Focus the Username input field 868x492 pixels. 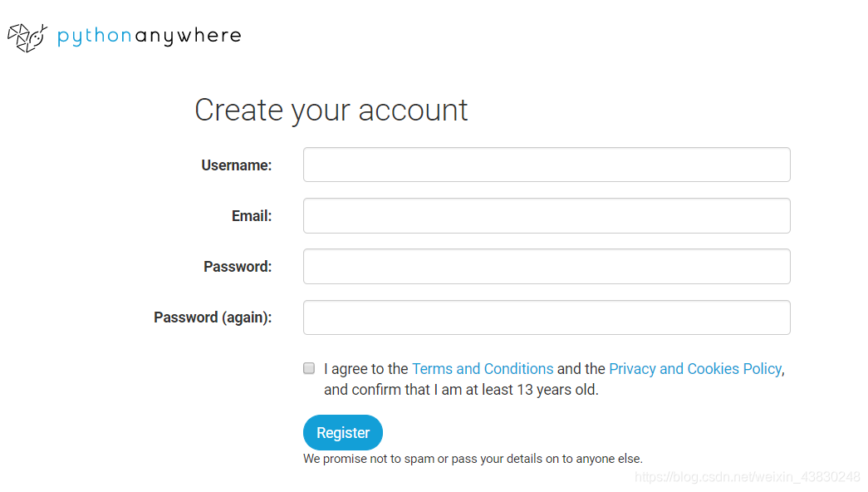547,165
